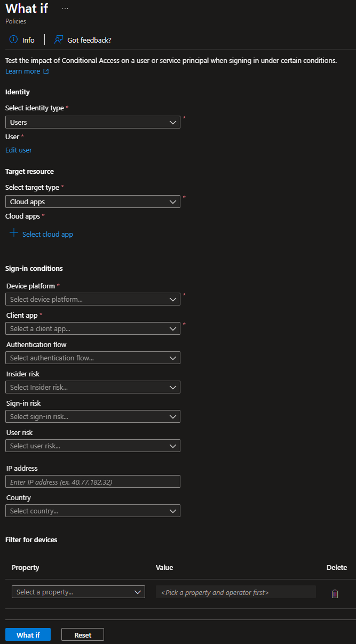Expand the Sign-in risk dropdown
Image resolution: width=356 pixels, height=644 pixels.
(93, 416)
